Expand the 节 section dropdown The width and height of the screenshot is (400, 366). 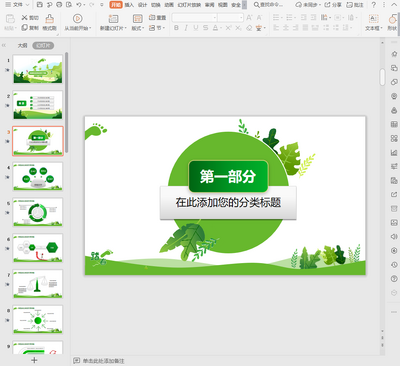(164, 28)
